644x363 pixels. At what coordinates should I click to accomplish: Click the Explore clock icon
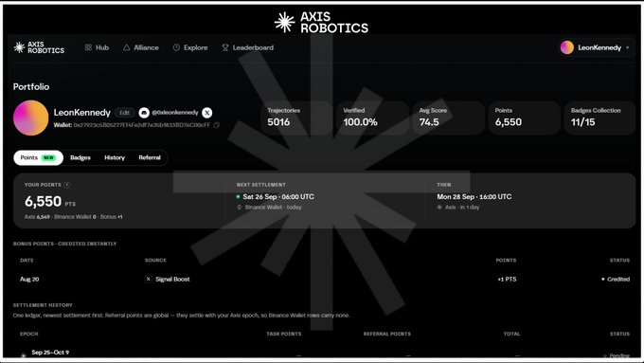point(176,47)
